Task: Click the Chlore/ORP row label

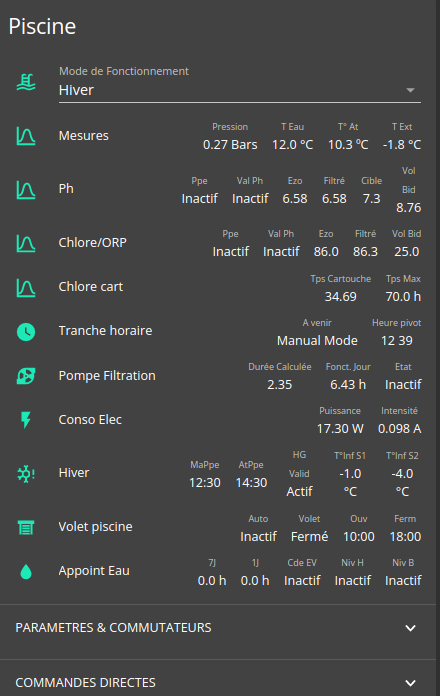Action: click(93, 242)
